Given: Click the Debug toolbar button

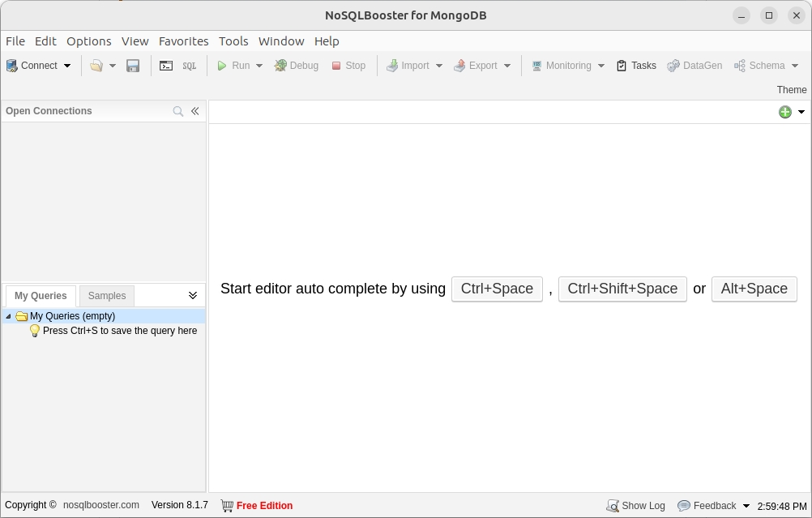Looking at the screenshot, I should click(296, 66).
